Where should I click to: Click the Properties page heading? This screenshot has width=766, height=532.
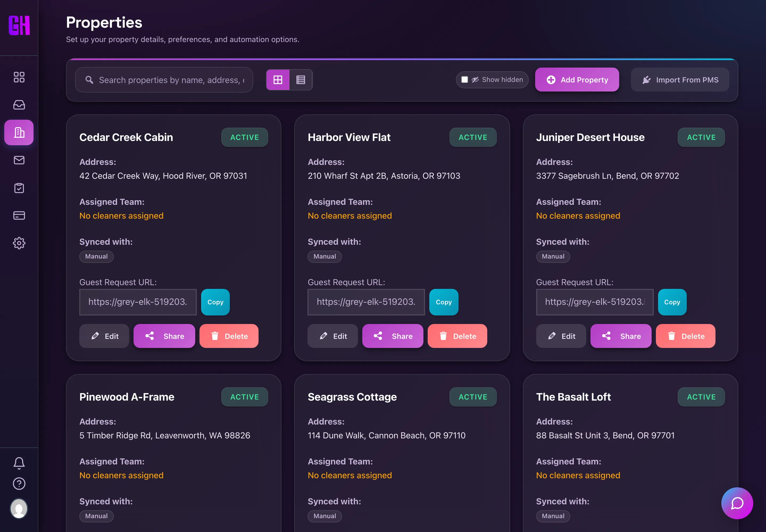(104, 23)
